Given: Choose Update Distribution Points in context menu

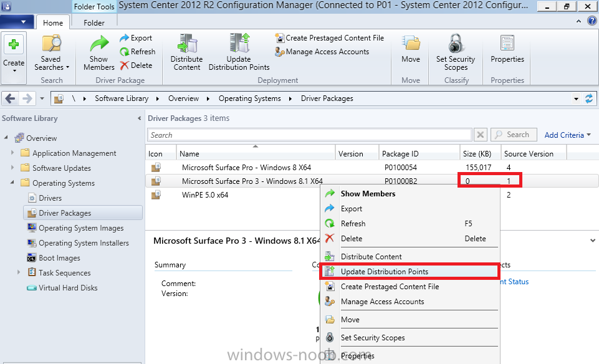Looking at the screenshot, I should (x=410, y=272).
